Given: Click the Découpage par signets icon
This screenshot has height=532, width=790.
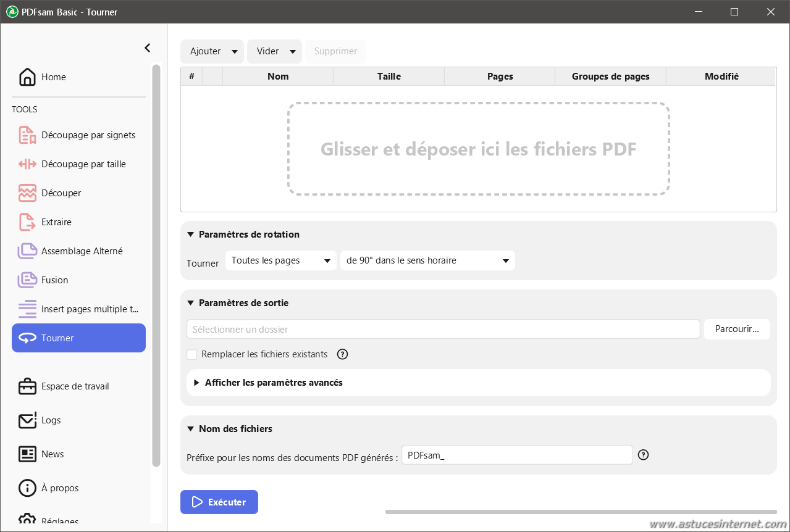Looking at the screenshot, I should pos(27,135).
